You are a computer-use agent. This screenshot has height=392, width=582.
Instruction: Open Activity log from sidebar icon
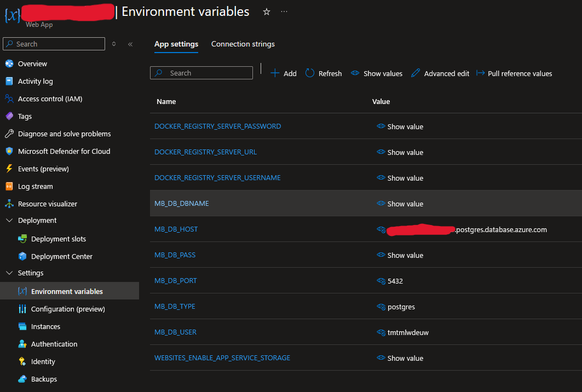(x=9, y=82)
